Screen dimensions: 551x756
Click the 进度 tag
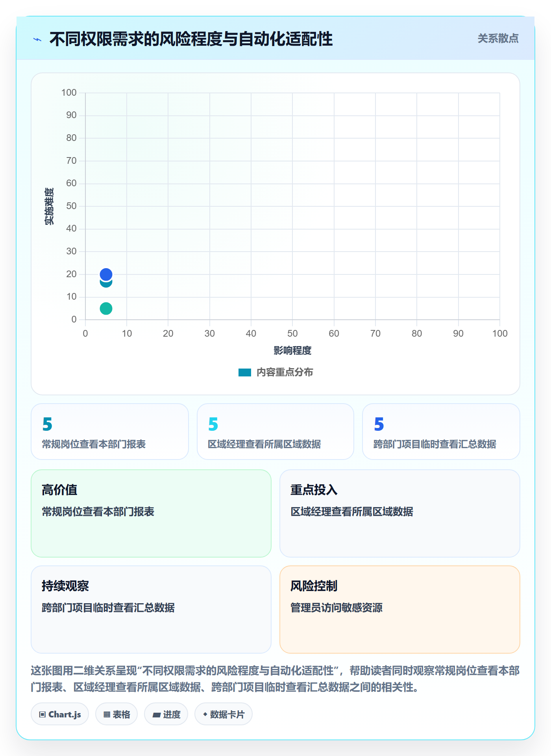[x=166, y=714]
